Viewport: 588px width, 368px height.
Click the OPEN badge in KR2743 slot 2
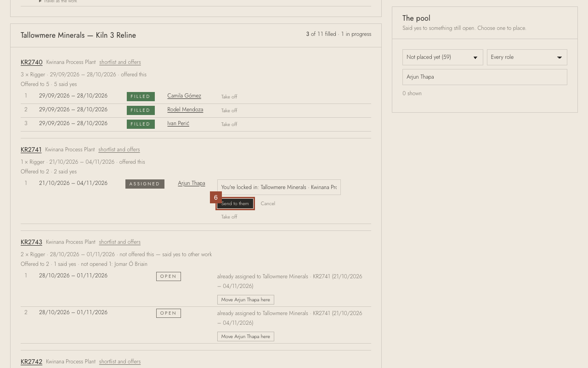pos(169,313)
